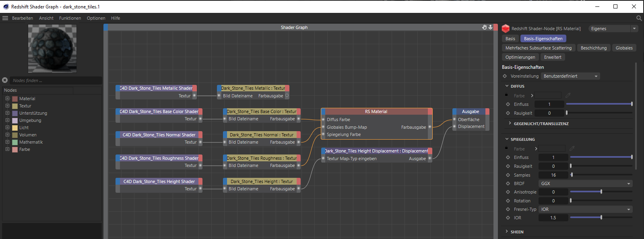Click the Volumen category color icon
The width and height of the screenshot is (644, 239).
[15, 135]
